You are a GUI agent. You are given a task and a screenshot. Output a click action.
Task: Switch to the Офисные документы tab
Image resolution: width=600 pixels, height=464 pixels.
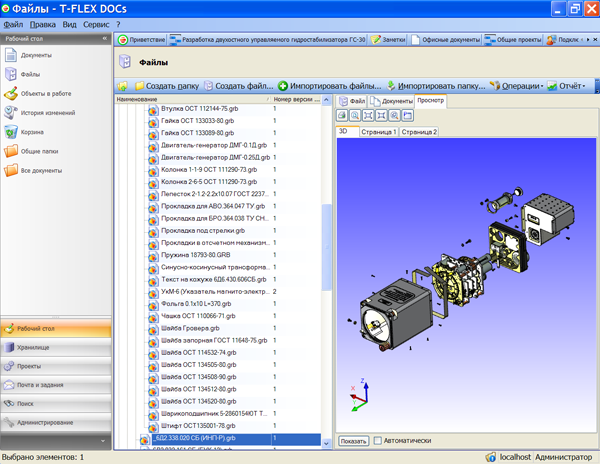pos(446,39)
